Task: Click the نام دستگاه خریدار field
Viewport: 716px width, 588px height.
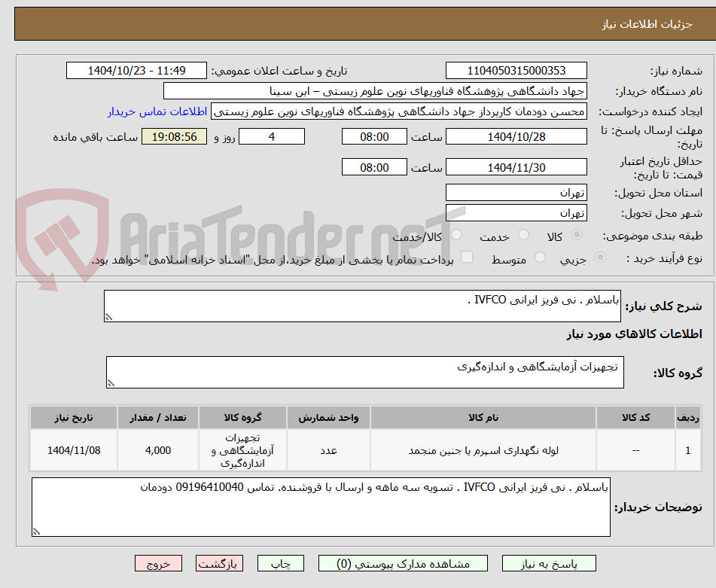Action: click(x=376, y=91)
